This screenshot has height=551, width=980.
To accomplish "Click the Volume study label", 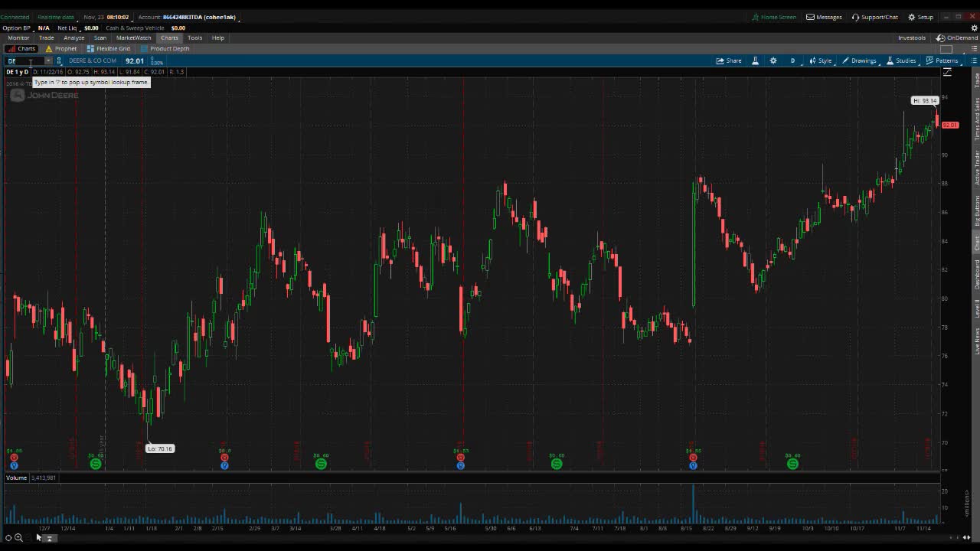I will (x=16, y=478).
